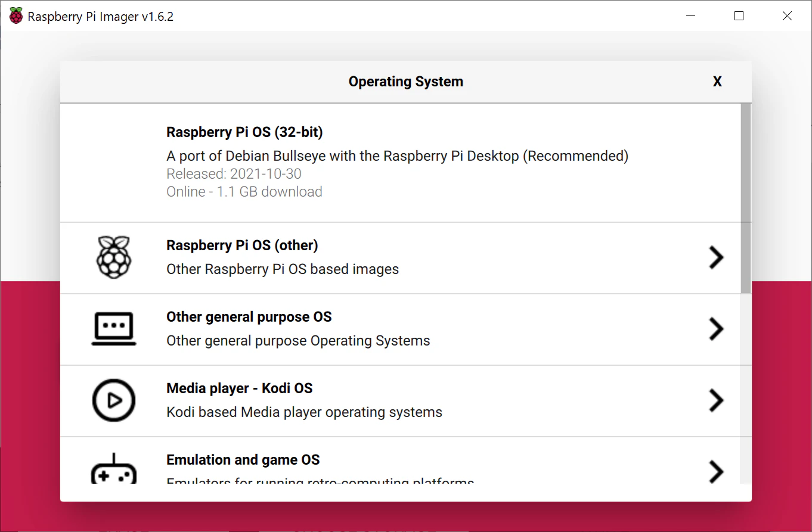The height and width of the screenshot is (532, 812).
Task: Minimize the Raspberry Pi Imager window
Action: 691,16
